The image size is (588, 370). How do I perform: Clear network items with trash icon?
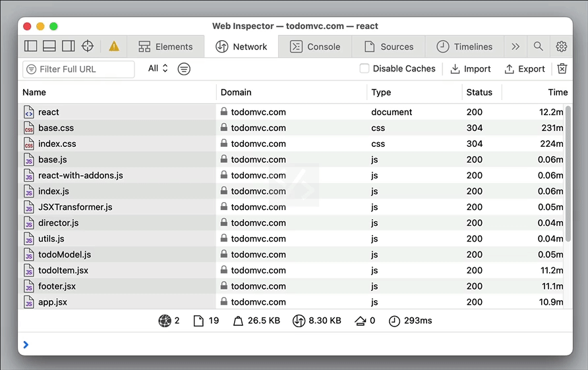[562, 69]
